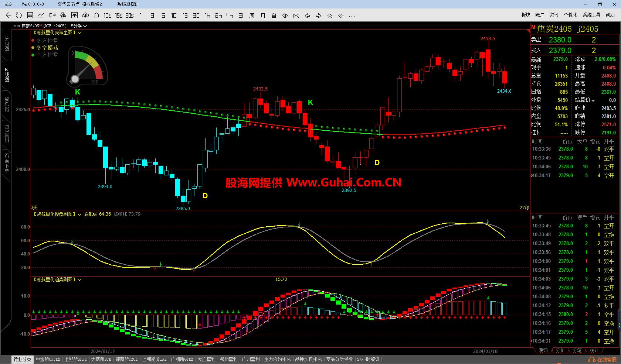This screenshot has width=621, height=364.
Task: Select the 大商所DCE exchange in bottom bar
Action: click(x=101, y=359)
